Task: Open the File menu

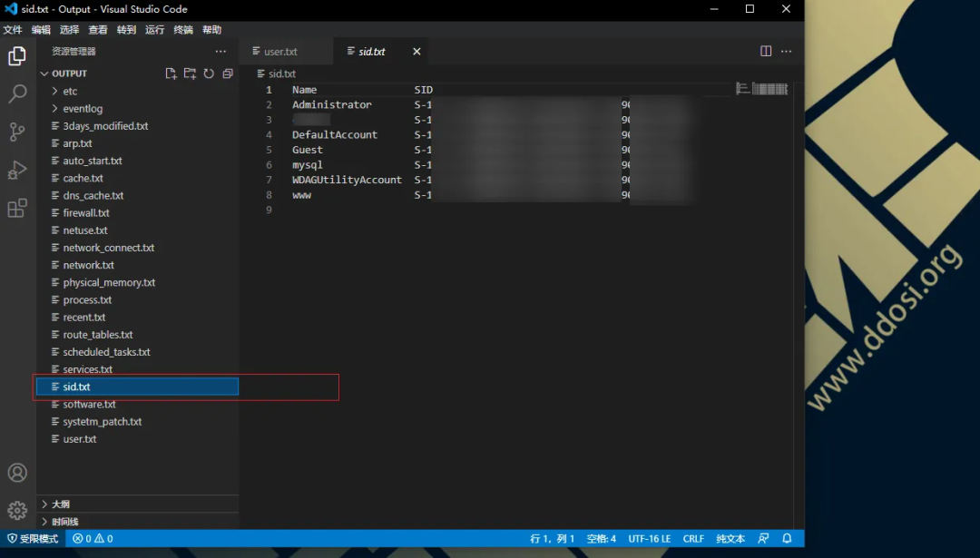Action: click(x=13, y=29)
